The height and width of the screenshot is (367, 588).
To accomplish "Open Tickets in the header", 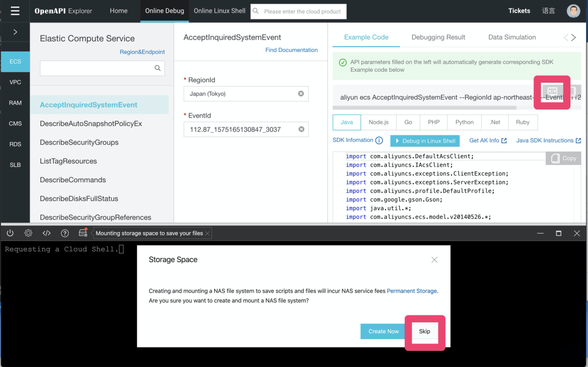I will point(519,11).
